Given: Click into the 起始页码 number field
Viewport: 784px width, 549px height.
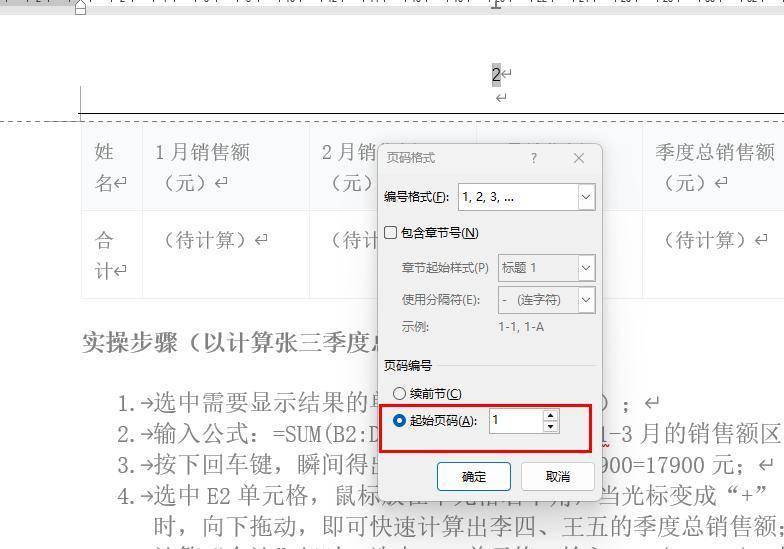Looking at the screenshot, I should (514, 421).
